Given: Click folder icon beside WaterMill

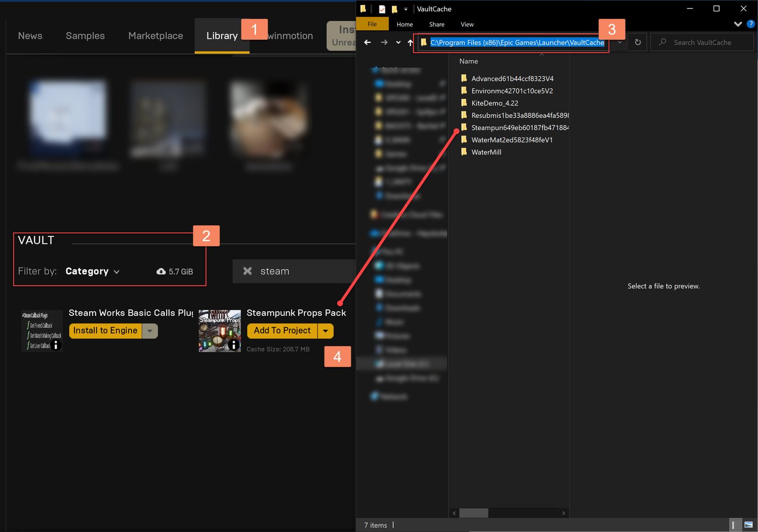Looking at the screenshot, I should point(464,152).
